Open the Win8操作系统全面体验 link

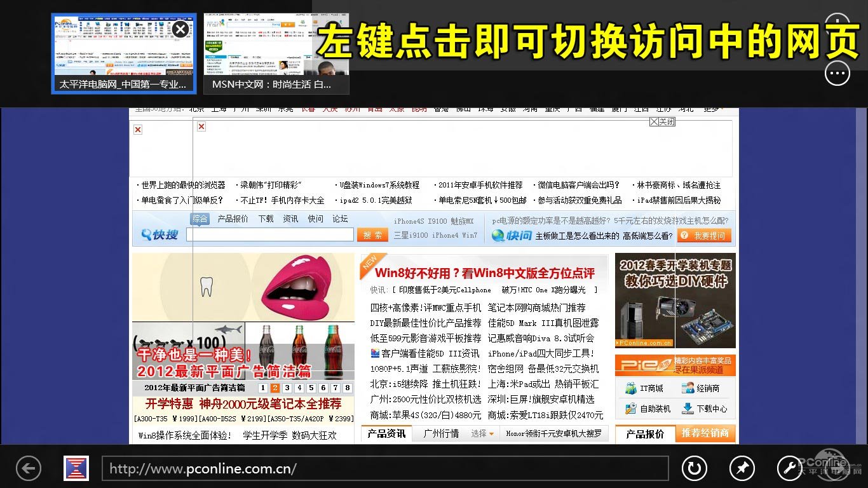click(185, 435)
